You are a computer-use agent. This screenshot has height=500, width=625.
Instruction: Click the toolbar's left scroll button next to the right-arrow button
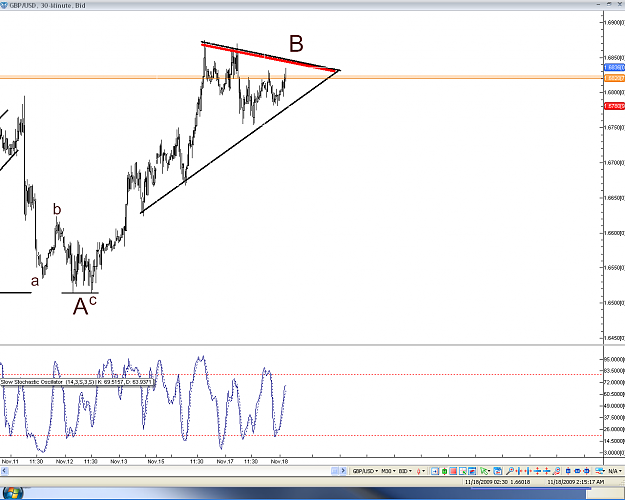click(335, 471)
